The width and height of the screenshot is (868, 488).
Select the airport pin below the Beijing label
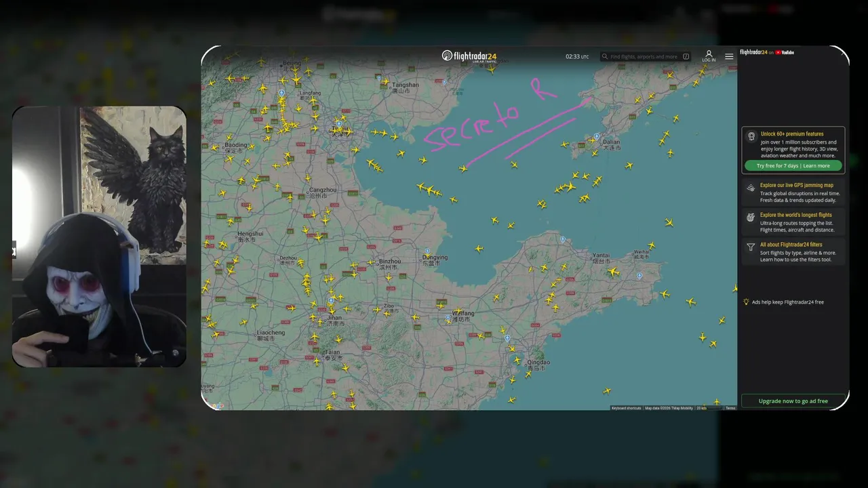point(281,93)
